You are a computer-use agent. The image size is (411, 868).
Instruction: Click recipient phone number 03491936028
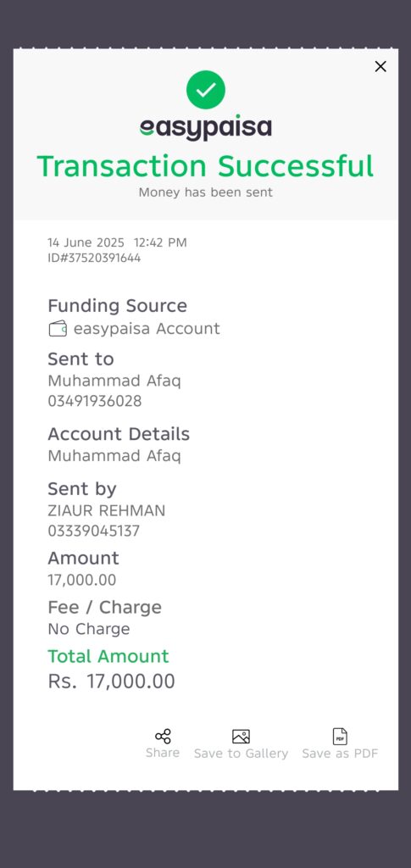[x=95, y=401]
